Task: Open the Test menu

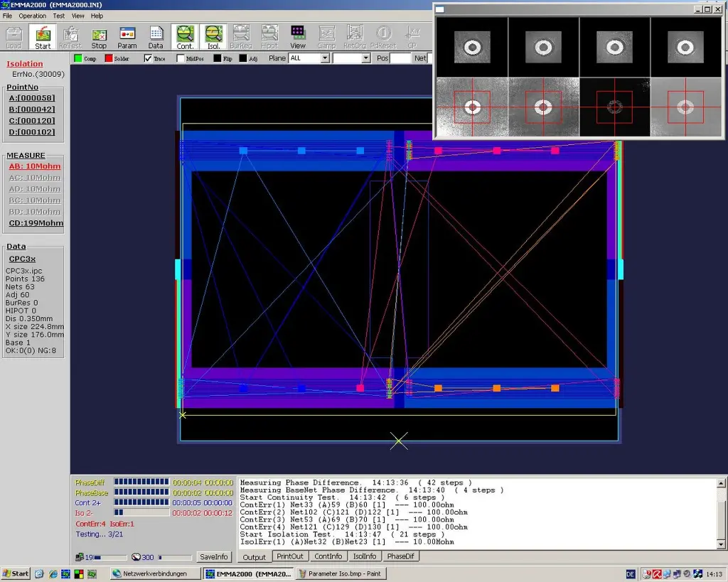Action: [x=58, y=16]
